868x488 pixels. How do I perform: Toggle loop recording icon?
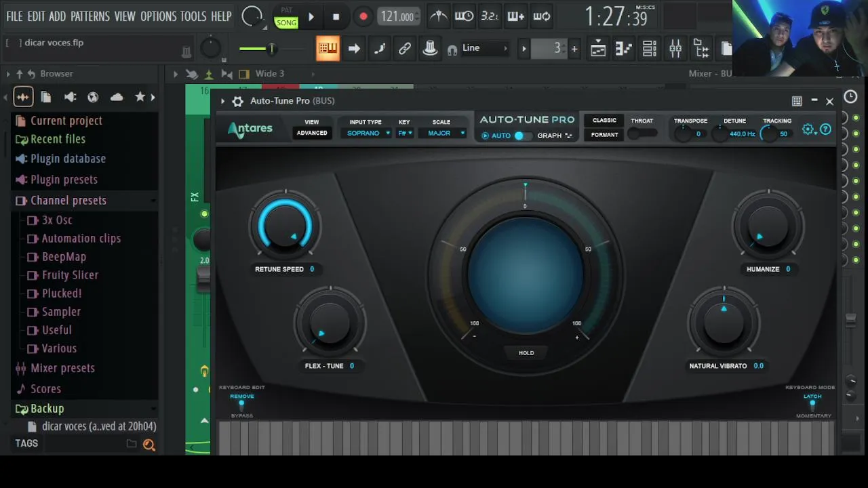[x=541, y=16]
